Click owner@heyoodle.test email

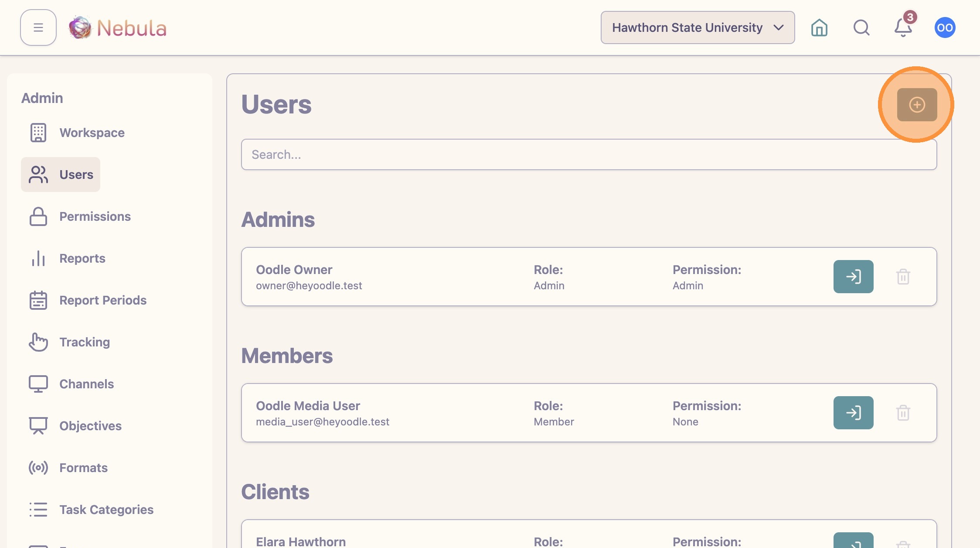309,286
